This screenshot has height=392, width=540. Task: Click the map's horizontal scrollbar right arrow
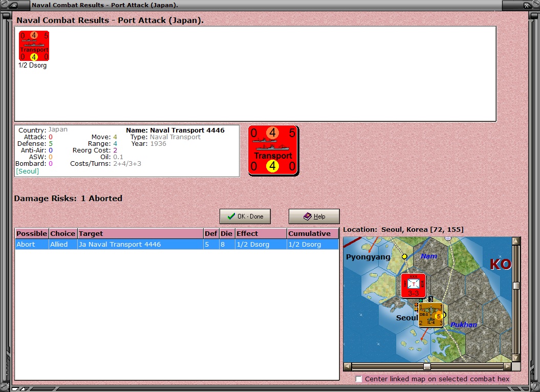pyautogui.click(x=507, y=366)
